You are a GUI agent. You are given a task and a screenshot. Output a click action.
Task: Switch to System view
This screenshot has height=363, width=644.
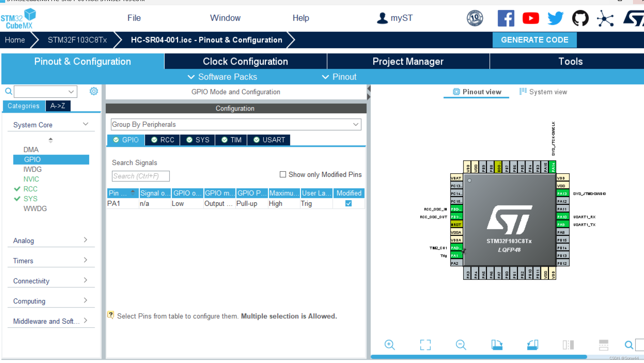543,92
